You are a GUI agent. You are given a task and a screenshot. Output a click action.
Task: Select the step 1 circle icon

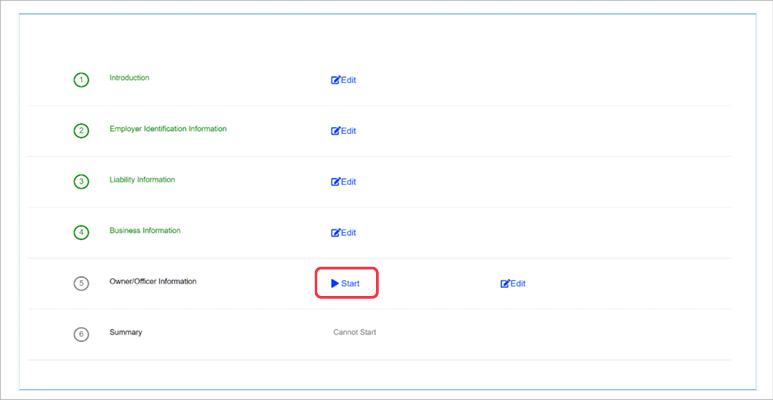82,80
